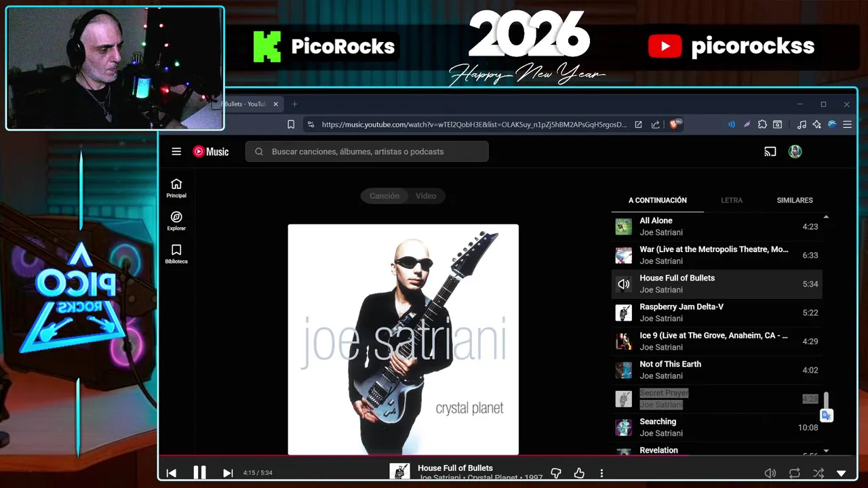This screenshot has width=868, height=488.
Task: Open browser extensions puzzle icon
Action: coord(762,125)
